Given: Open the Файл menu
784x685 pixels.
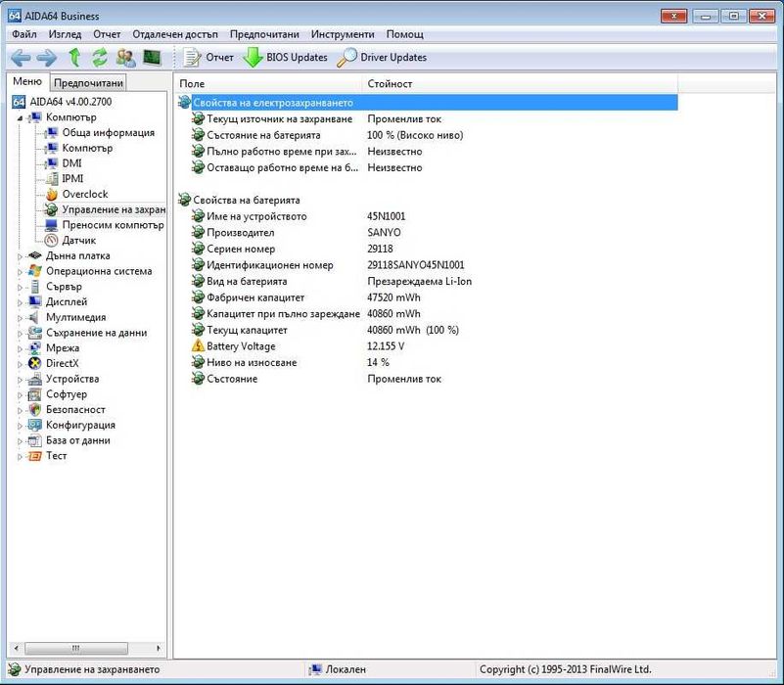Looking at the screenshot, I should [24, 34].
